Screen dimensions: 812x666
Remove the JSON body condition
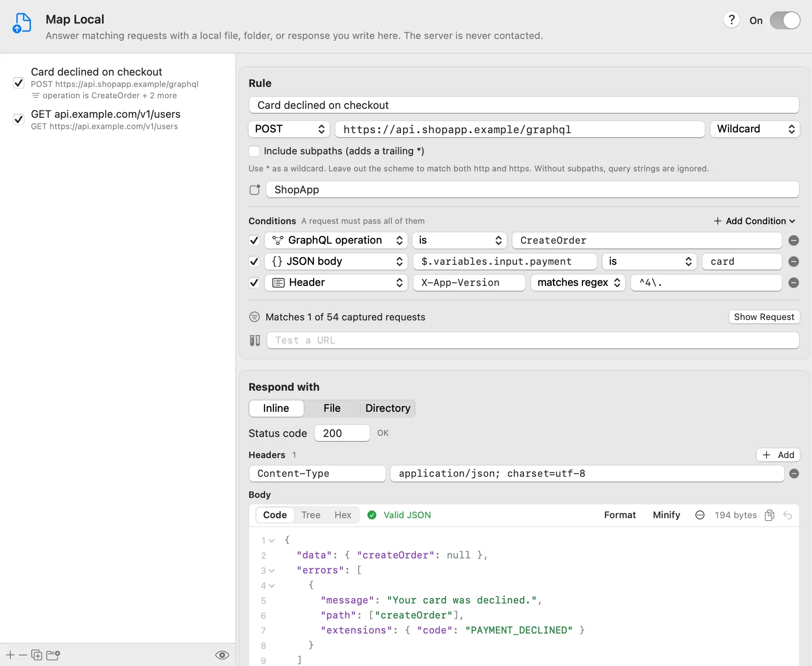[794, 262]
